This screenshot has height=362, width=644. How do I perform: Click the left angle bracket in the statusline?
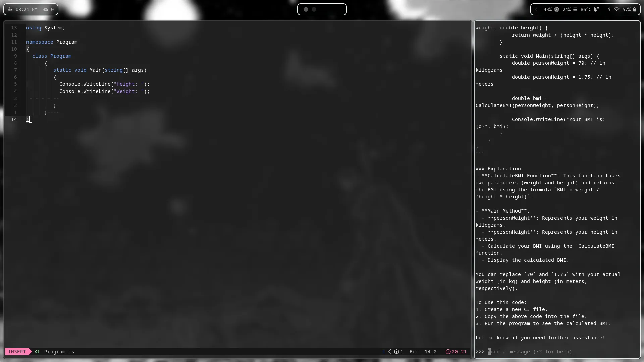coord(390,352)
